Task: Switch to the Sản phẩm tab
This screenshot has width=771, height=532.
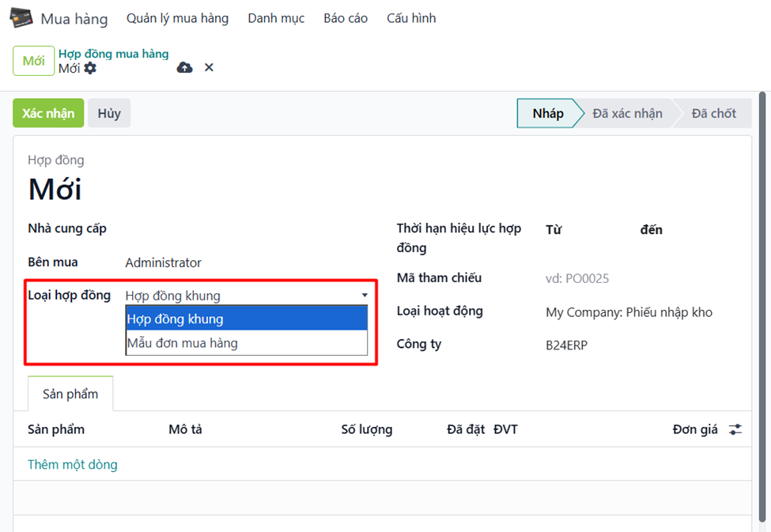Action: 70,394
